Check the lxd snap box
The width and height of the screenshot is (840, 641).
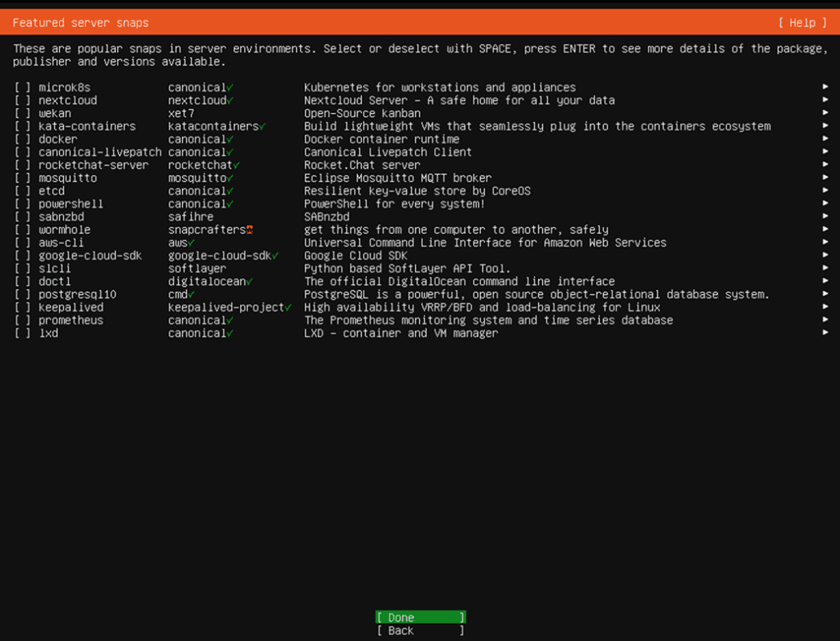(x=22, y=333)
